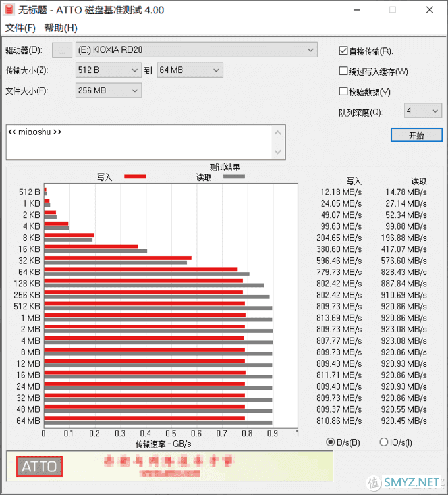Minimize the ATTO window
The width and height of the screenshot is (448, 495).
pos(357,10)
